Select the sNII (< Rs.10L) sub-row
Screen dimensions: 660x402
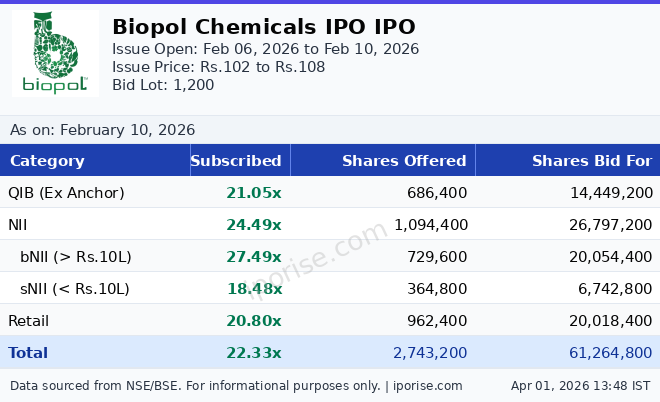75,289
